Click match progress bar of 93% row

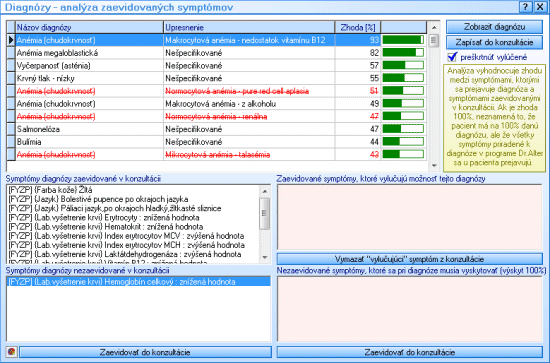(x=403, y=40)
